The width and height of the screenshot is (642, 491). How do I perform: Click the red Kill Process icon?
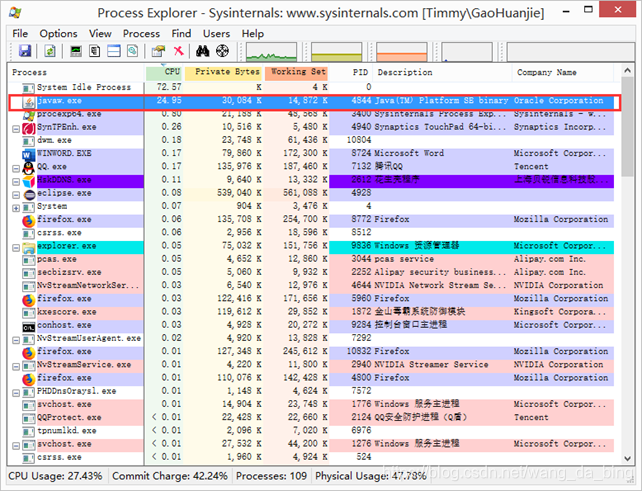(x=178, y=51)
